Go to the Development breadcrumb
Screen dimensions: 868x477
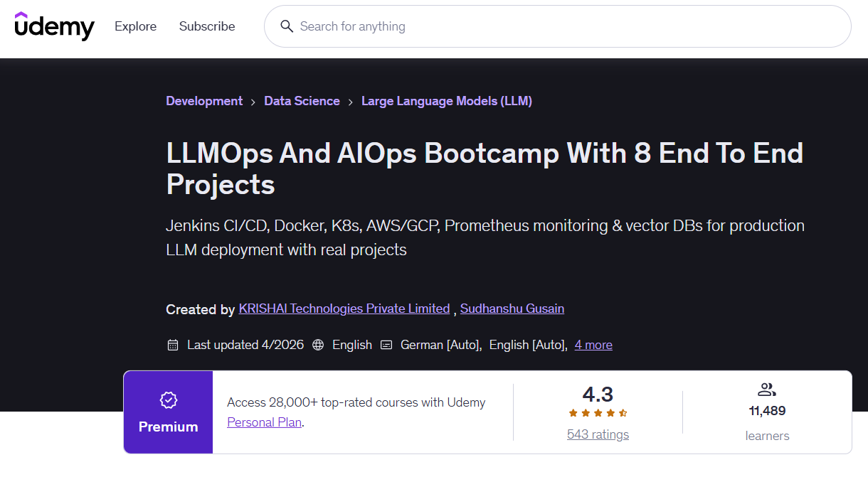pos(204,101)
